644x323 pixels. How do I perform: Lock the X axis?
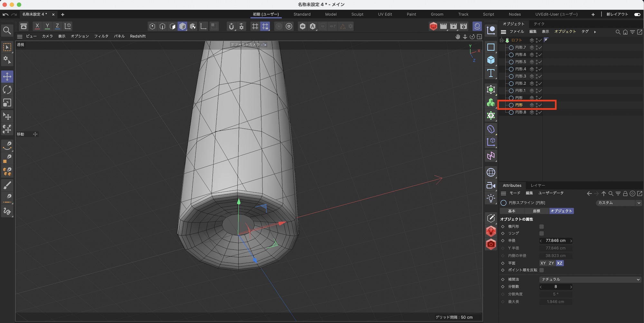[x=37, y=26]
